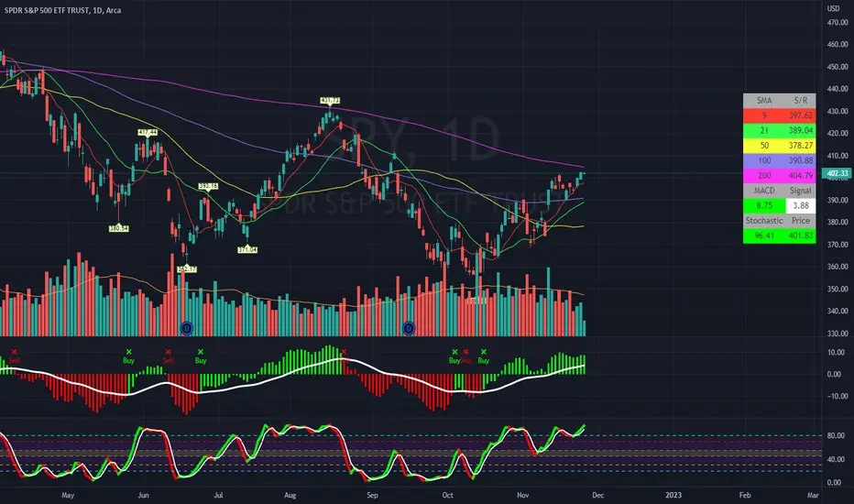Click the S/R header cell in table

coord(801,100)
